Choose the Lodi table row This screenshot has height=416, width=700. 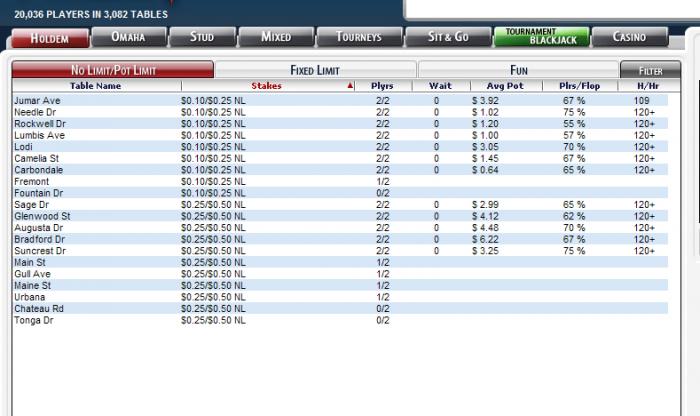coord(340,147)
